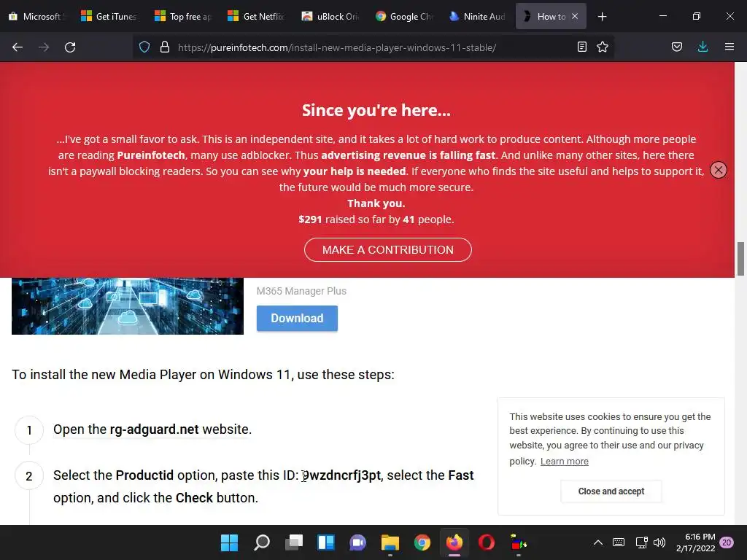747x560 pixels.
Task: Launch Opera from the taskbar
Action: tap(487, 542)
